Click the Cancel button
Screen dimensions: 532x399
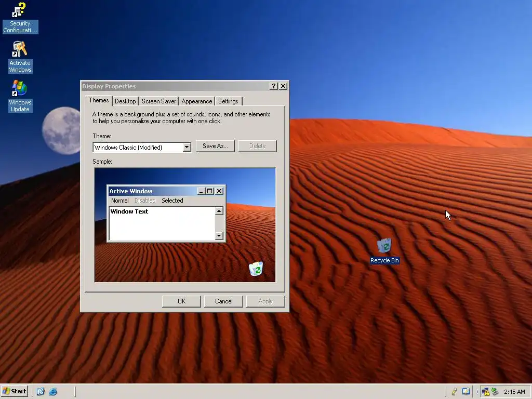point(223,301)
